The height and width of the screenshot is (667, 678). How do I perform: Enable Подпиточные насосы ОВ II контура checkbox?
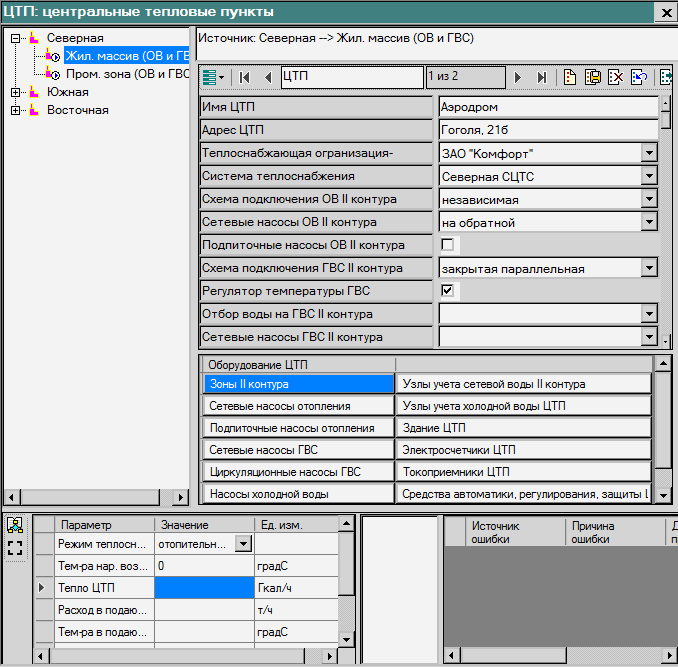click(448, 245)
